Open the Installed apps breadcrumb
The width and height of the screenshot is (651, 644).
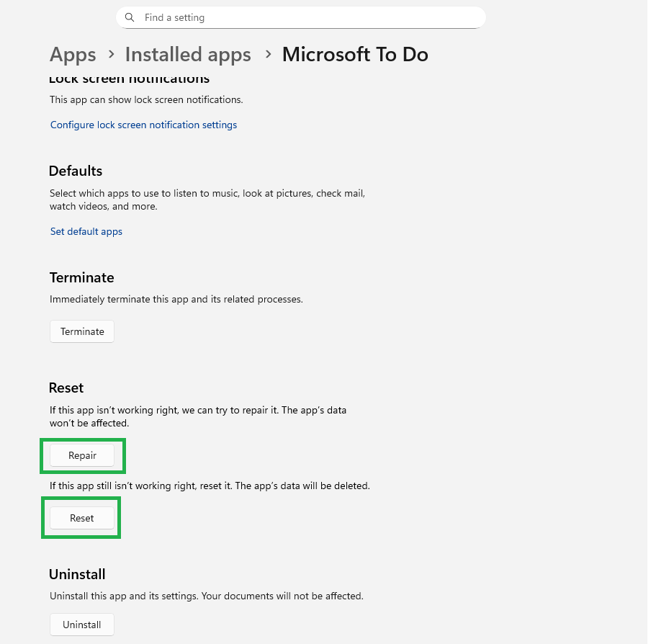188,55
